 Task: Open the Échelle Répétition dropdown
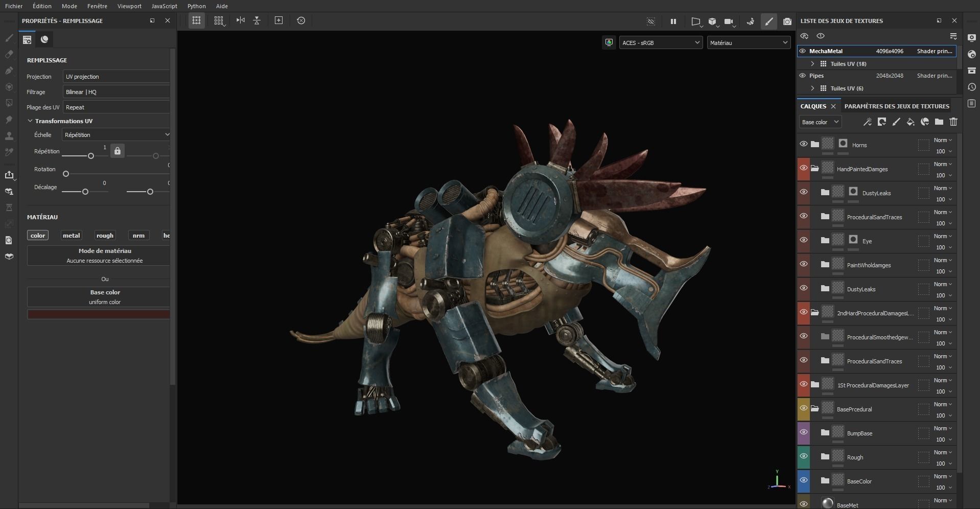(x=116, y=135)
